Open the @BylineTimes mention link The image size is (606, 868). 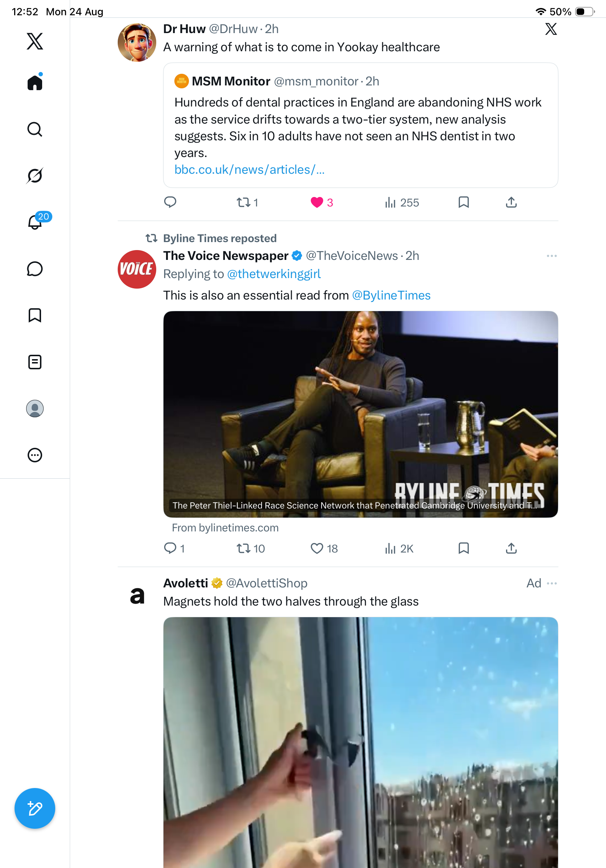391,295
